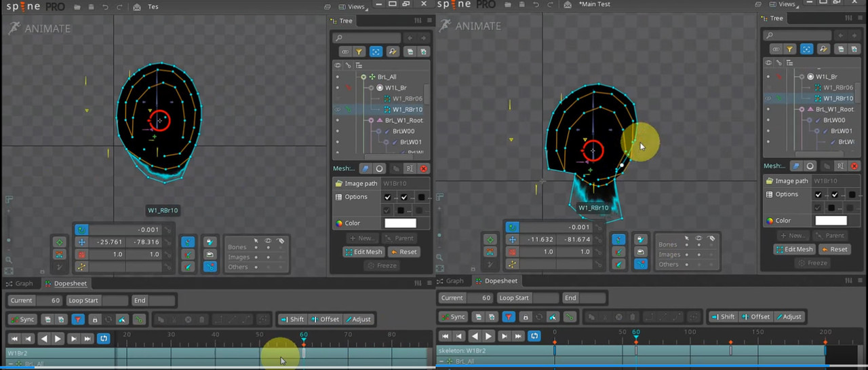Image resolution: width=868 pixels, height=370 pixels.
Task: Collapse the BrL_All node in left tree
Action: [x=363, y=77]
